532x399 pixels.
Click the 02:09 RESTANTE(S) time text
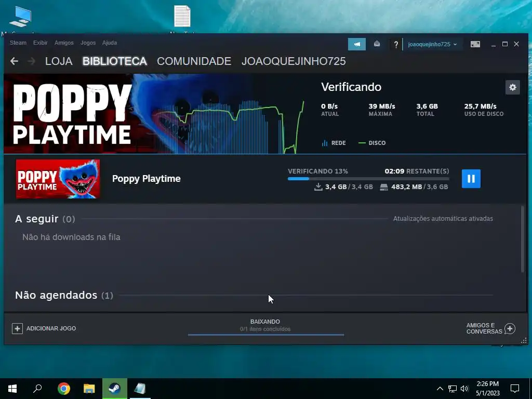click(x=417, y=171)
